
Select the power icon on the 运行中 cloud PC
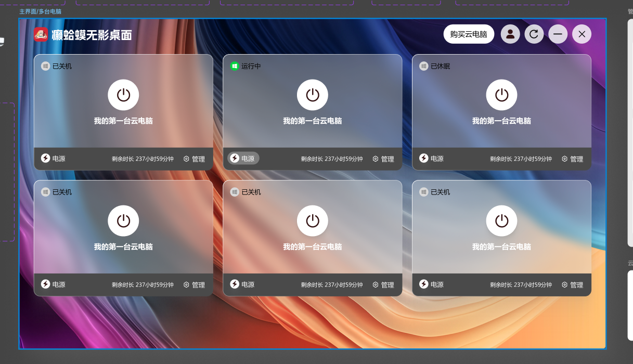(x=312, y=95)
